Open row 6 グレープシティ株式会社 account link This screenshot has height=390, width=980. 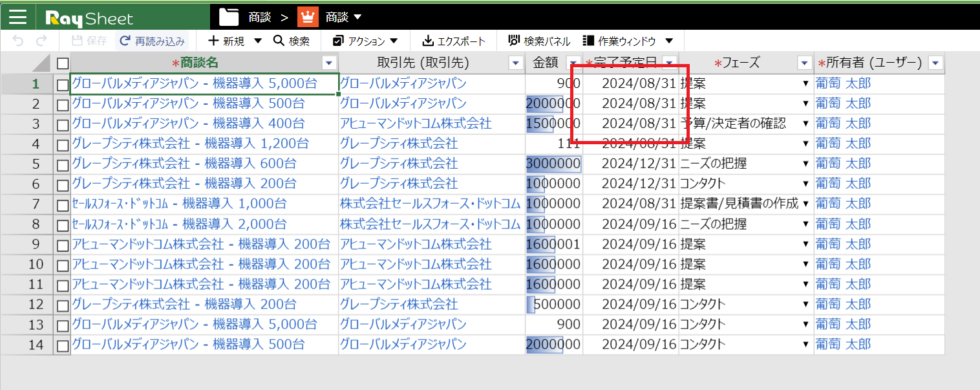(x=399, y=184)
